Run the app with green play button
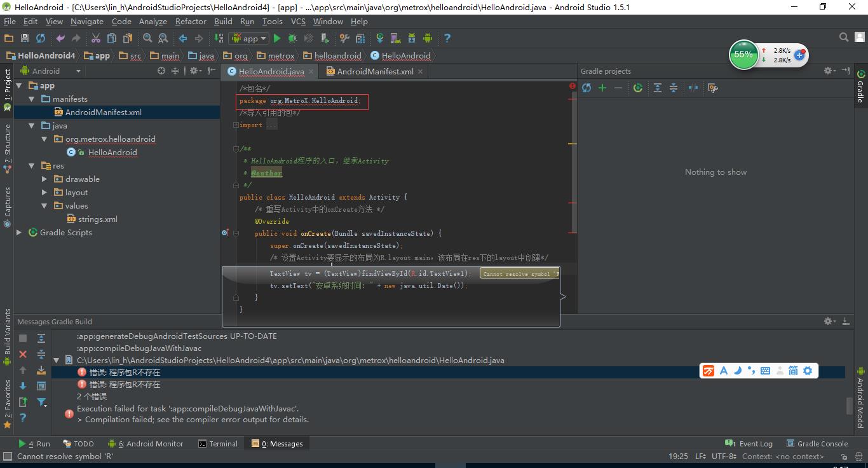 pyautogui.click(x=277, y=38)
